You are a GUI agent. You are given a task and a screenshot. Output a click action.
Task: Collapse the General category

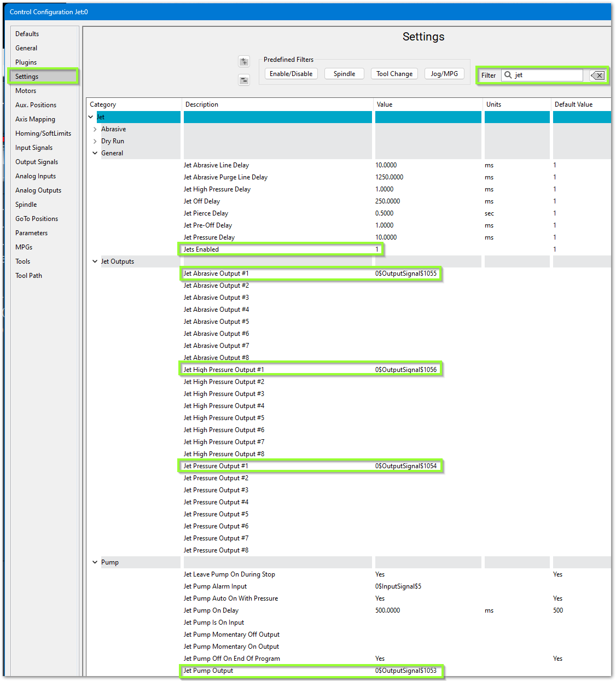click(x=95, y=153)
